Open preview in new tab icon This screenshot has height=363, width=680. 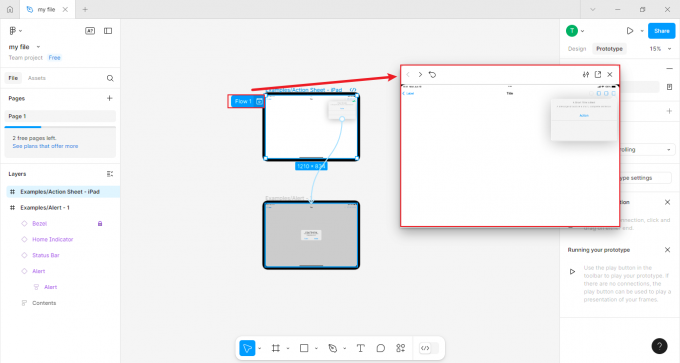click(x=598, y=75)
